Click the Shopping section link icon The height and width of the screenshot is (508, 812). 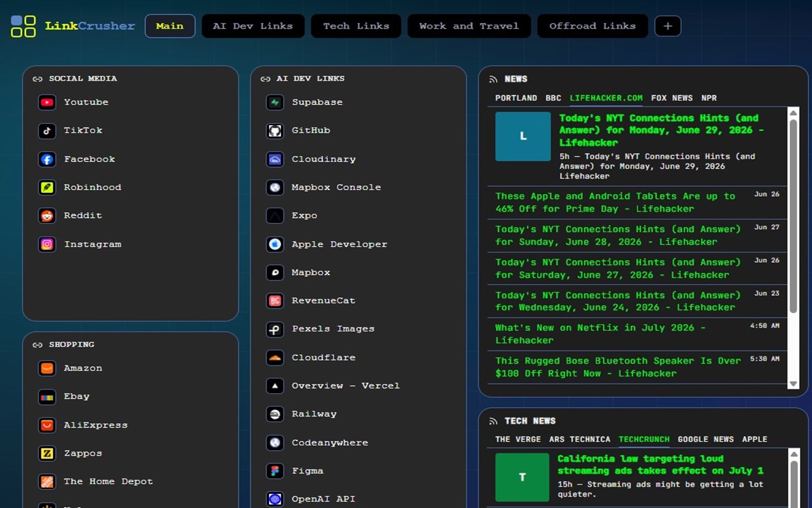point(37,345)
